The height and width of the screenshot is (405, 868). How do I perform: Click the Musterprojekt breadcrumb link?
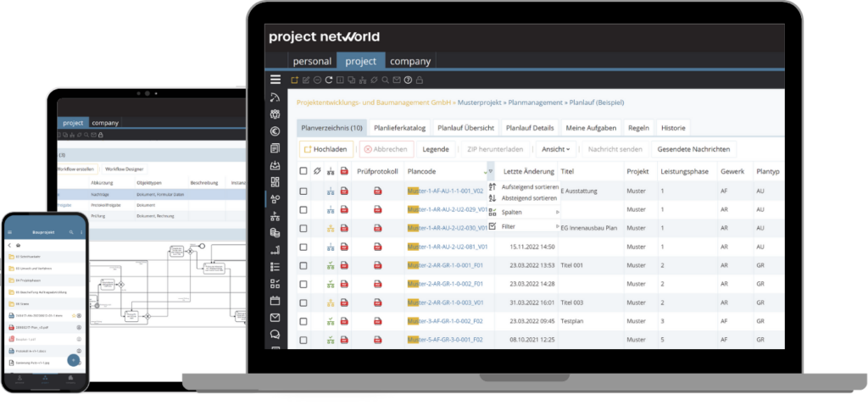tap(481, 103)
